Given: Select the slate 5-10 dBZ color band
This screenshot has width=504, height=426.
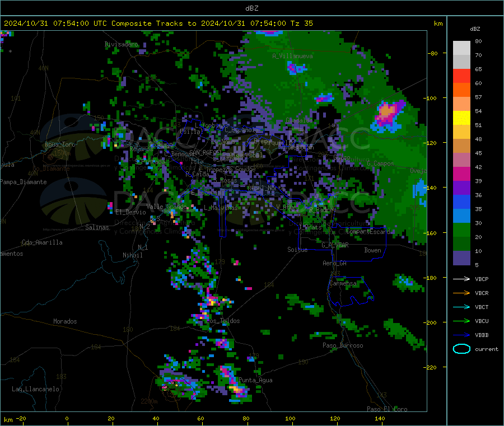Looking at the screenshot, I should [x=461, y=258].
